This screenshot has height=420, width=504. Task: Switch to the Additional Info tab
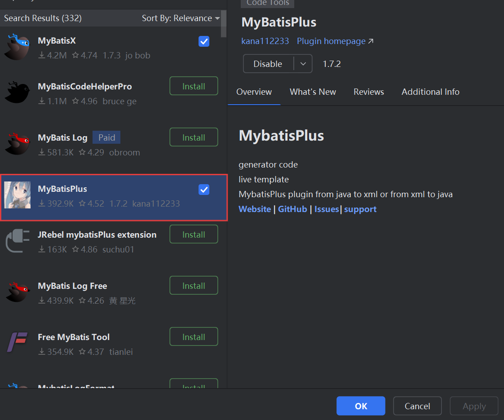click(430, 92)
